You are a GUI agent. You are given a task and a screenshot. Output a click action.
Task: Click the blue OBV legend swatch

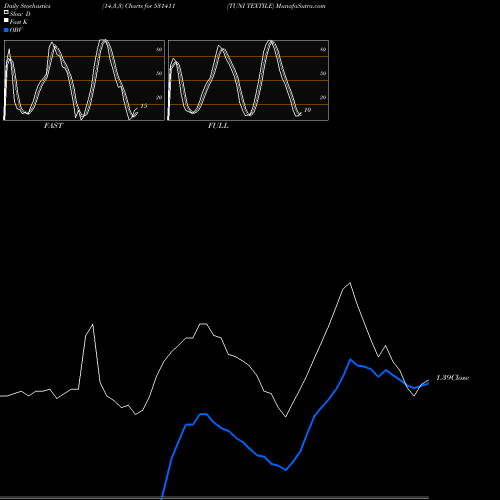[6, 30]
